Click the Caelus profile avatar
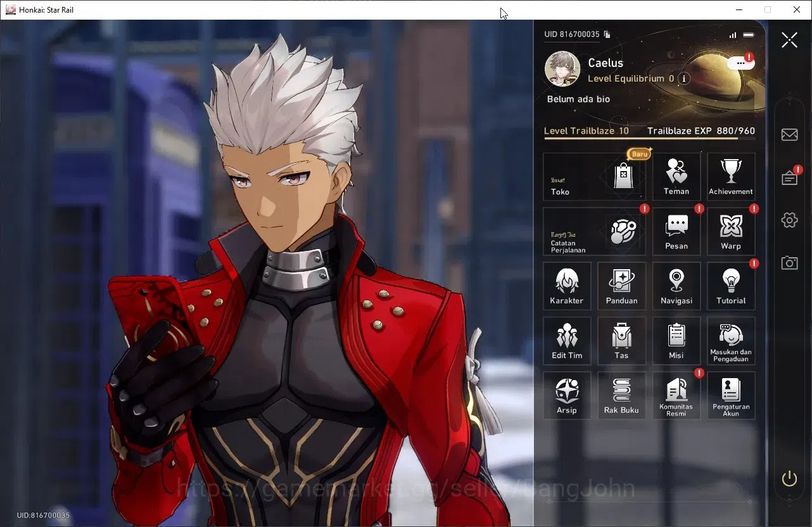Screen dimensions: 812x527 click(x=562, y=69)
